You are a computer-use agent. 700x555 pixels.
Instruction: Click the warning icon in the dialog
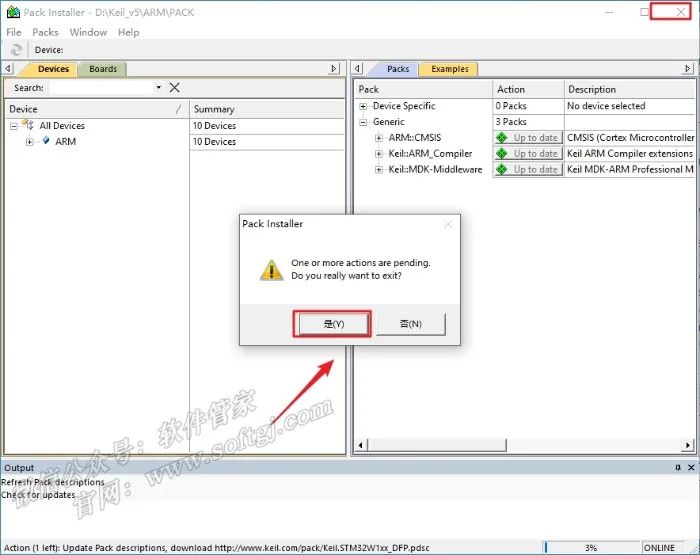coord(271,270)
